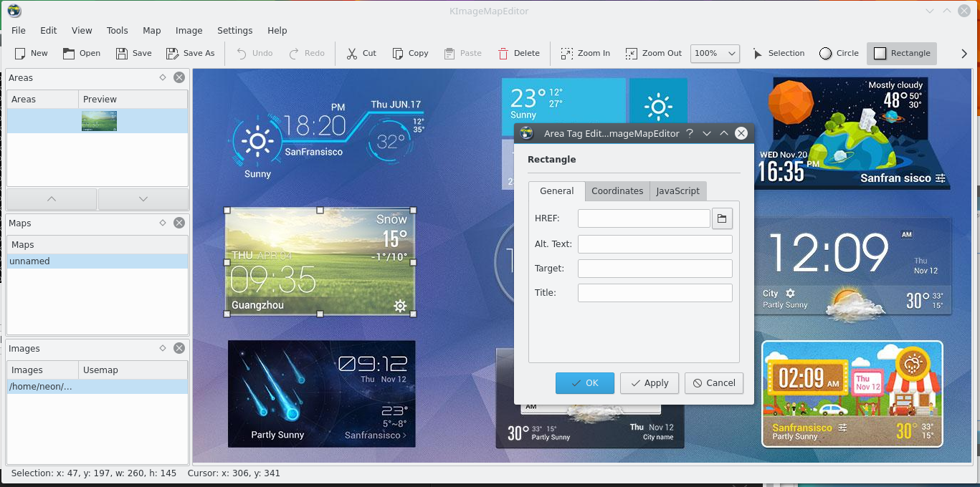Move area down with the down arrow
The height and width of the screenshot is (487, 980).
pyautogui.click(x=143, y=199)
